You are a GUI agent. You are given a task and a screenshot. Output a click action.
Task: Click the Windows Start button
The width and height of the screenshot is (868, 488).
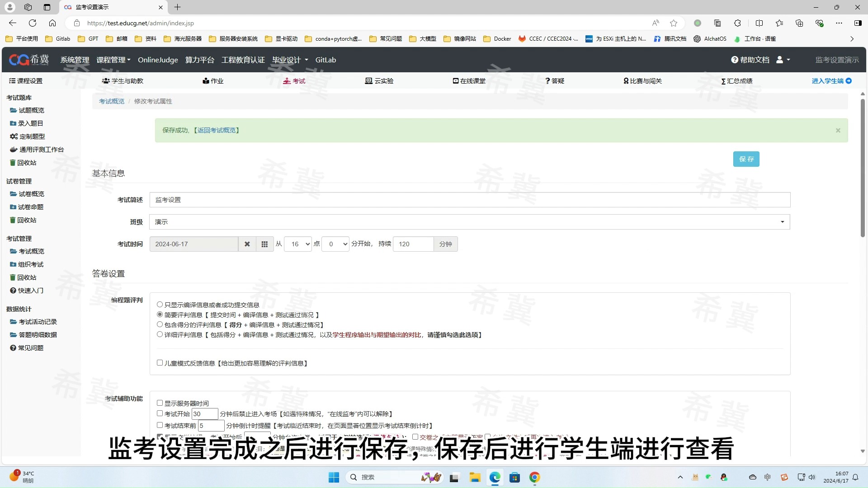pyautogui.click(x=334, y=477)
